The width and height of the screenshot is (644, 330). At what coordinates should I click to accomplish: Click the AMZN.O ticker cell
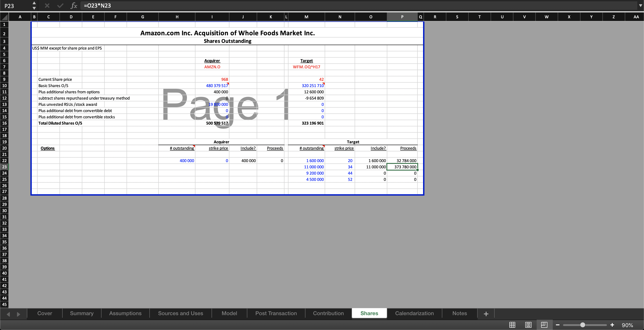coord(212,67)
